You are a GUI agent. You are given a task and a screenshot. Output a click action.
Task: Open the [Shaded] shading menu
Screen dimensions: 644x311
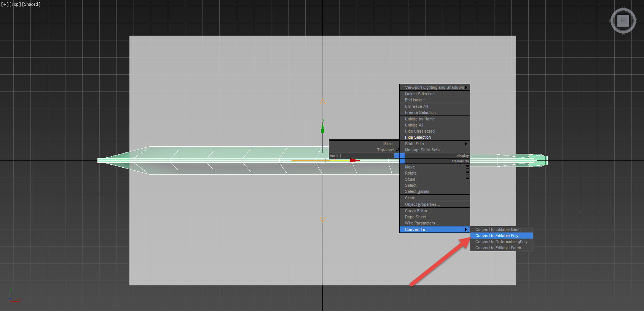(x=31, y=4)
